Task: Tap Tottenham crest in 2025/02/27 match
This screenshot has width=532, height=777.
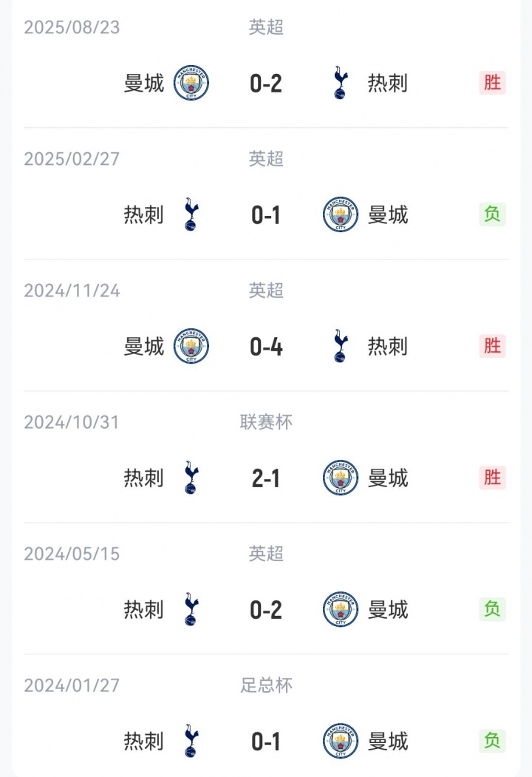Action: (191, 215)
